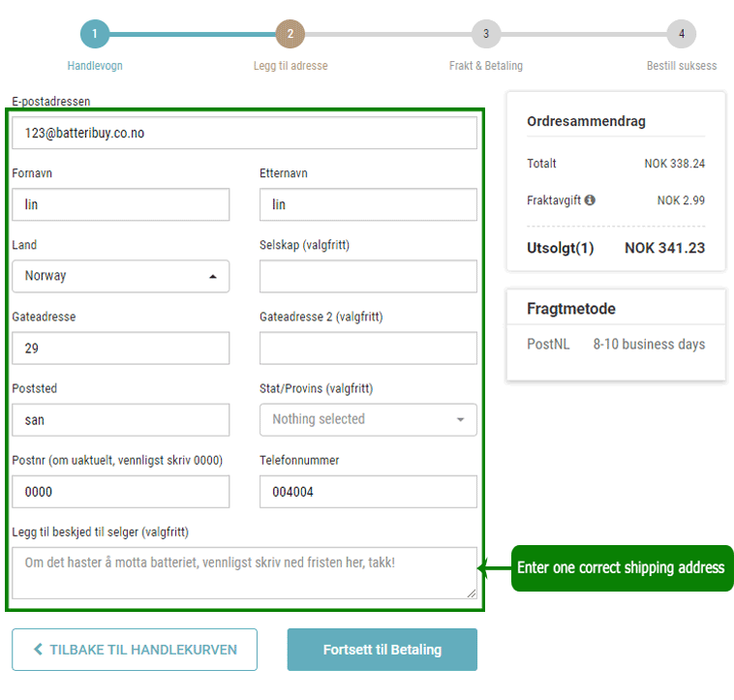The height and width of the screenshot is (700, 734).
Task: Click the Selskap (valgfritt) field
Action: (x=368, y=276)
